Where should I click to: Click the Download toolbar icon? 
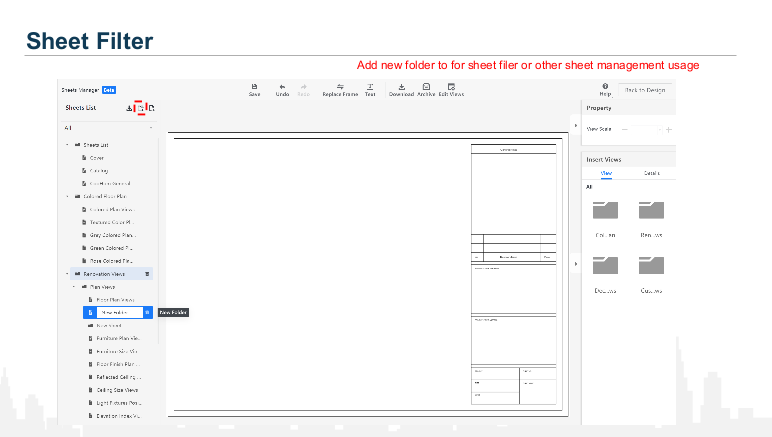tap(401, 87)
